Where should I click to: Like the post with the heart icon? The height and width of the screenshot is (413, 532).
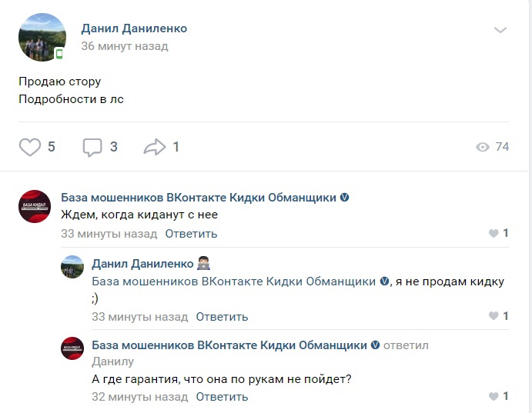click(30, 147)
